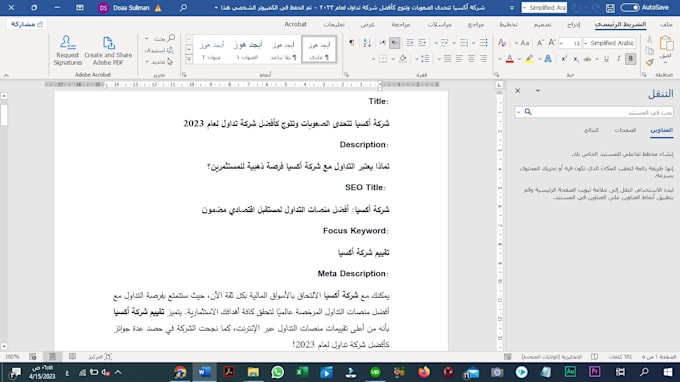Toggle Underline formatting button
Image resolution: width=680 pixels, height=382 pixels.
(606, 59)
